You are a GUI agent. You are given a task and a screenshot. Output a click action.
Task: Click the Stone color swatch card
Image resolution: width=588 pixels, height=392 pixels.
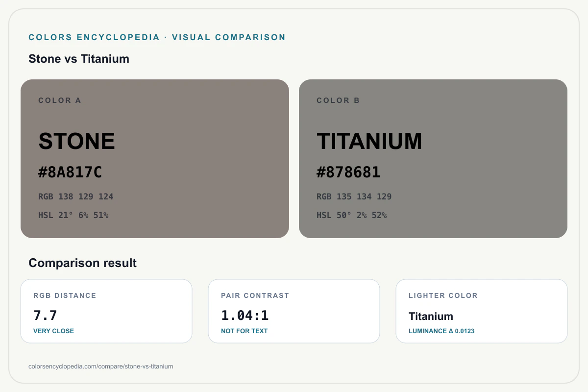coord(155,159)
